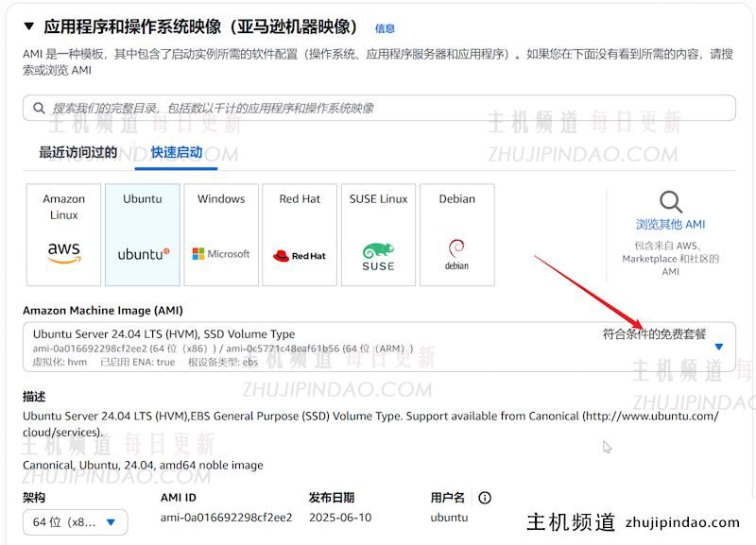Select the Windows AMI card
The width and height of the screenshot is (756, 545).
pyautogui.click(x=221, y=234)
